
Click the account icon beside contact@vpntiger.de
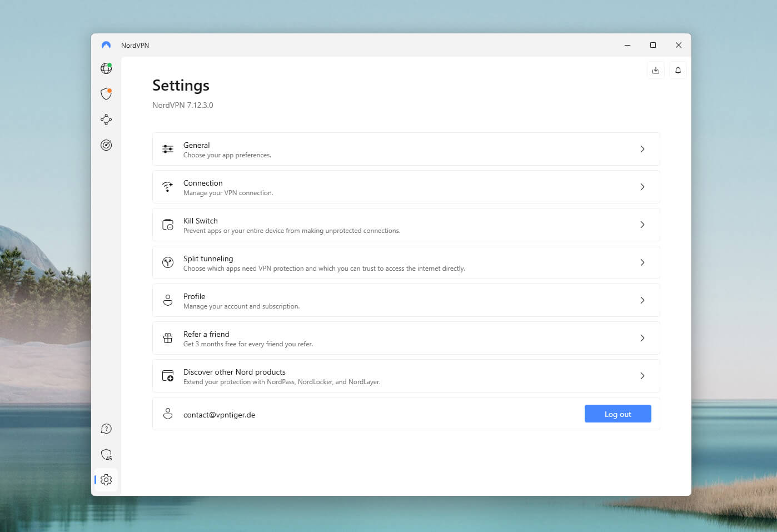(x=168, y=414)
